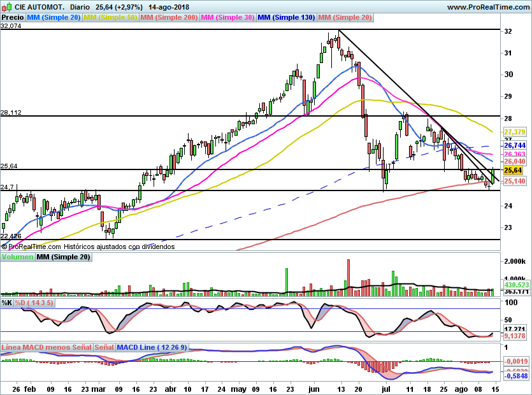Screen dimensions: 532x395
Task: Open the www.ProRealTime.com link
Action: pos(488,7)
